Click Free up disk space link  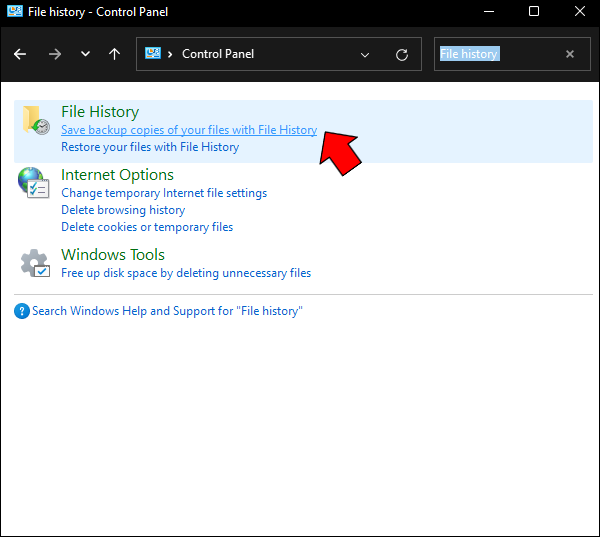coord(186,273)
